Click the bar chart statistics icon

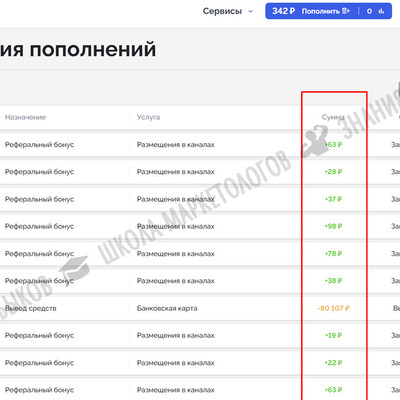(x=381, y=11)
